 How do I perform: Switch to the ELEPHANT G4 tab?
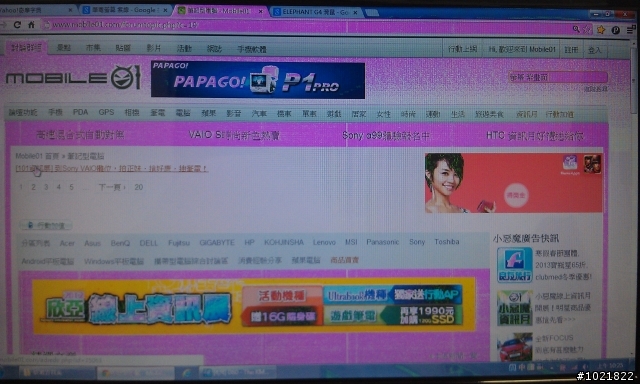click(x=315, y=12)
